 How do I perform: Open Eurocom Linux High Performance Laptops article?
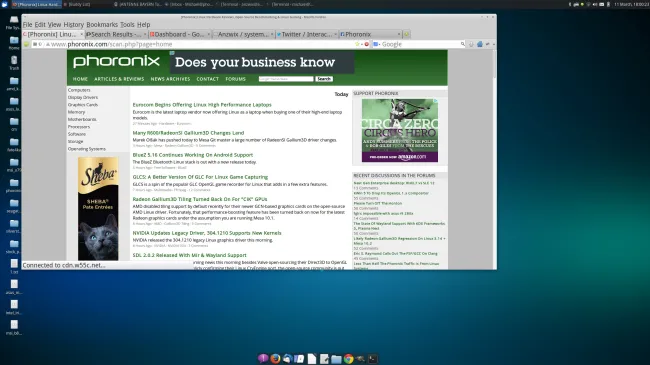pos(202,105)
